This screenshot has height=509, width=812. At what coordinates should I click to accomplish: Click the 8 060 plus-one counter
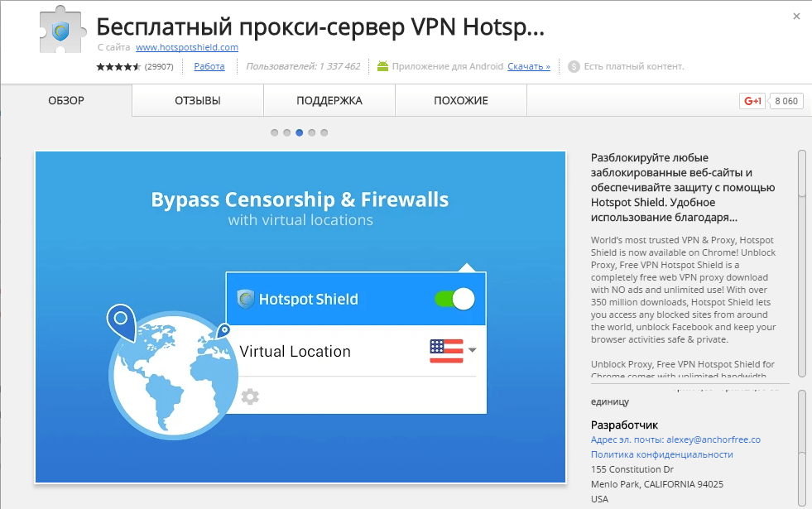[786, 101]
